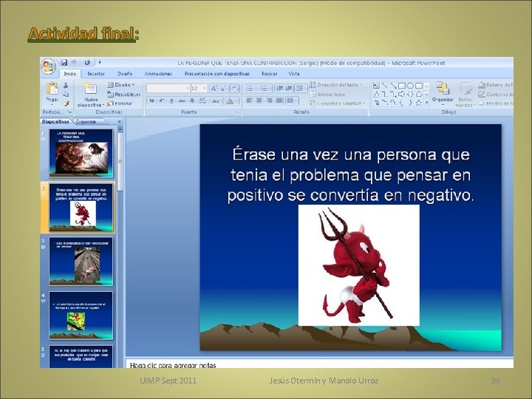Open the Vista ribbon tab
This screenshot has height=399, width=532.
pos(294,74)
